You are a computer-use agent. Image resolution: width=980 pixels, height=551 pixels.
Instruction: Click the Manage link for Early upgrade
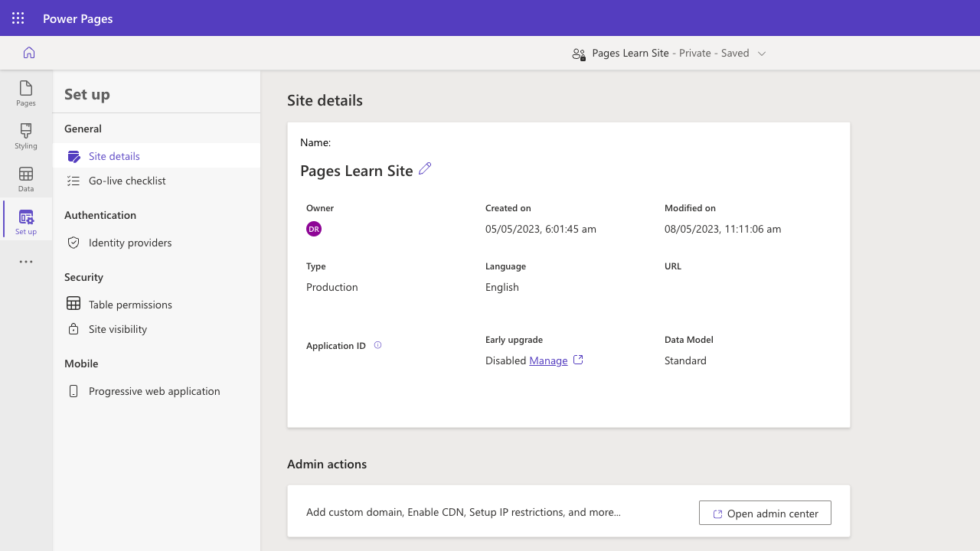click(x=548, y=360)
